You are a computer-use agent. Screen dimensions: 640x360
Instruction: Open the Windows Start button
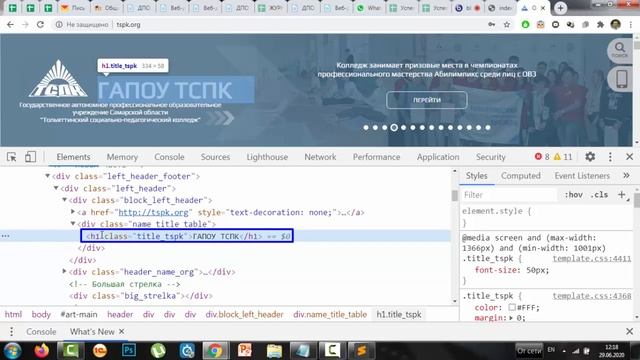[13, 351]
